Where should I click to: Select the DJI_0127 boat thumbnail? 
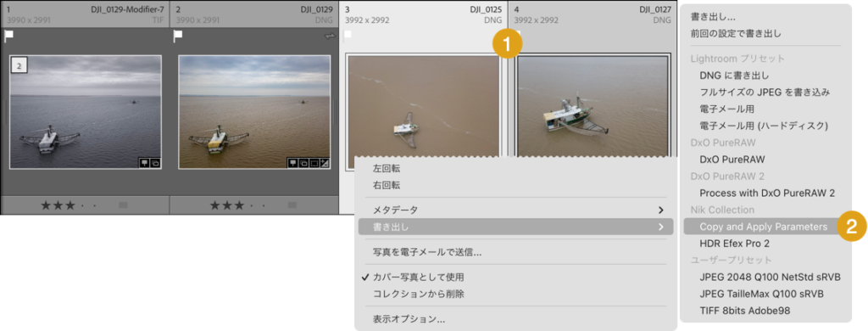(x=593, y=105)
